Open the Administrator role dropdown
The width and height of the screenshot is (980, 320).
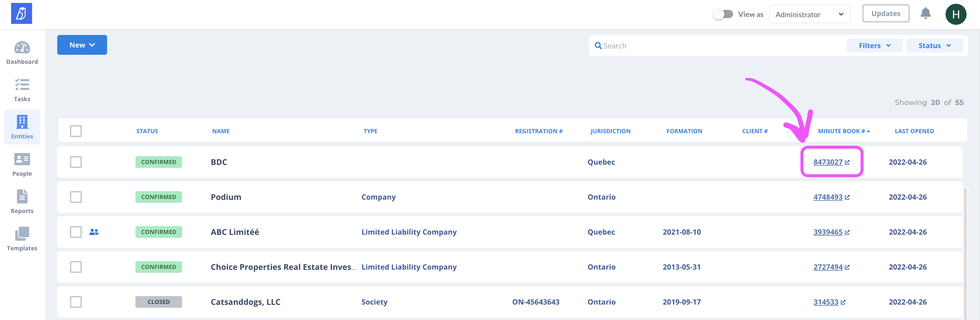tap(809, 15)
